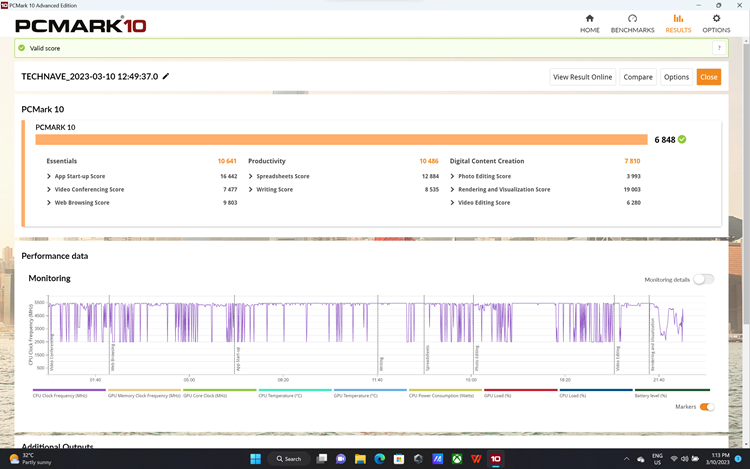This screenshot has width=750, height=469.
Task: Open Windows Start menu
Action: [x=255, y=459]
